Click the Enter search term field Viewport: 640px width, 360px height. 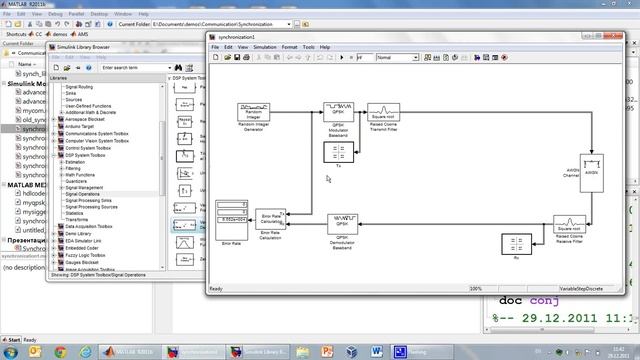point(134,68)
